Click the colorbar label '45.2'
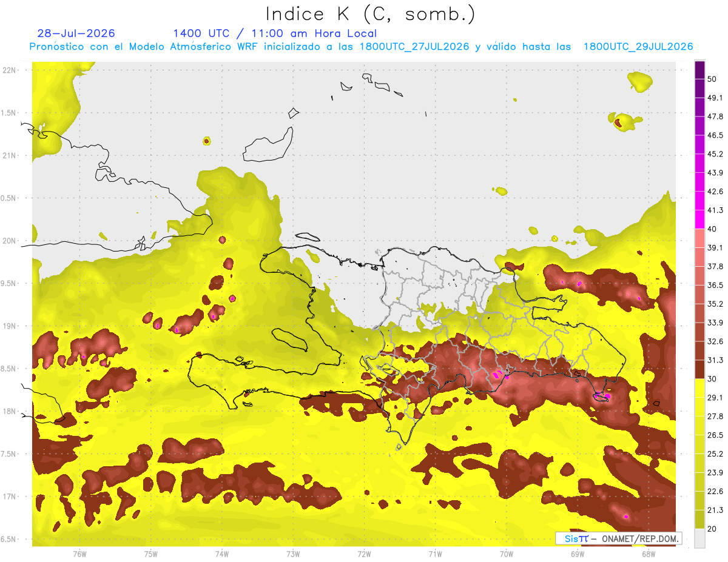This screenshot has height=562, width=728. click(715, 155)
